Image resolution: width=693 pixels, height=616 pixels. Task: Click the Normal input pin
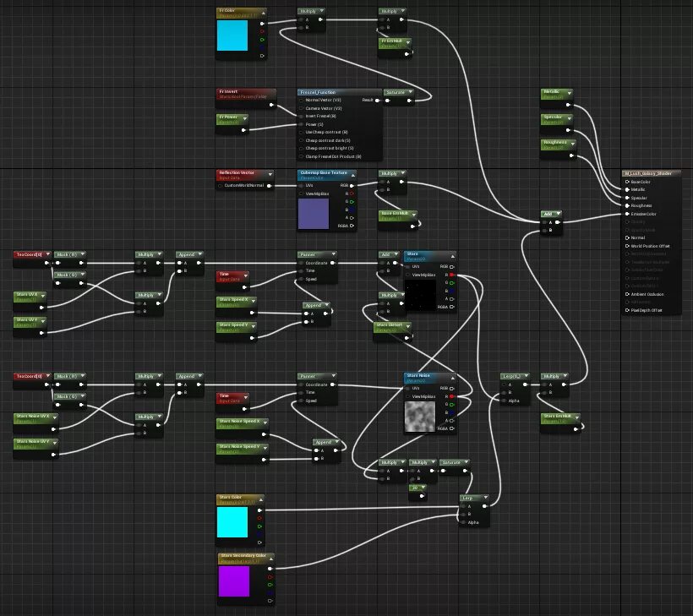click(627, 237)
